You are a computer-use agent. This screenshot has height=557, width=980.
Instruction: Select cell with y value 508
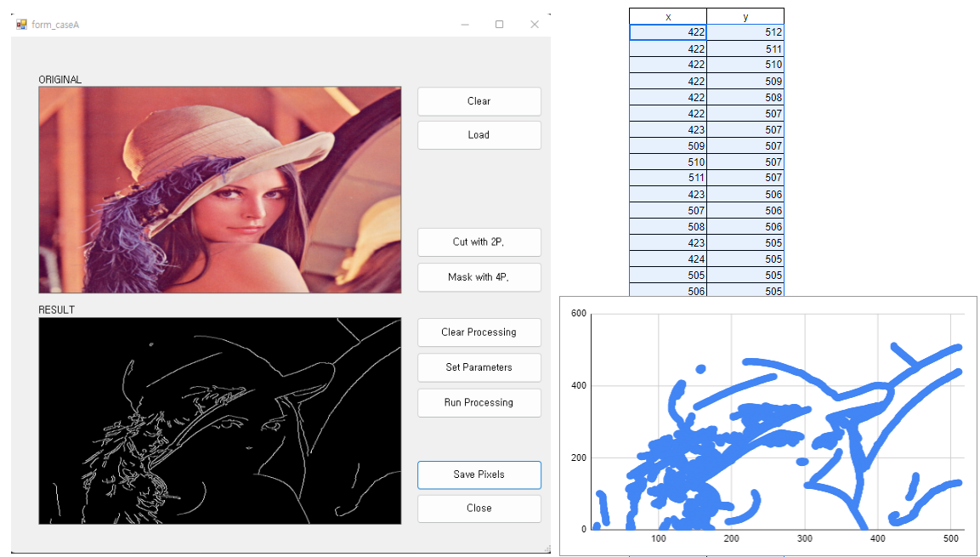pyautogui.click(x=745, y=98)
